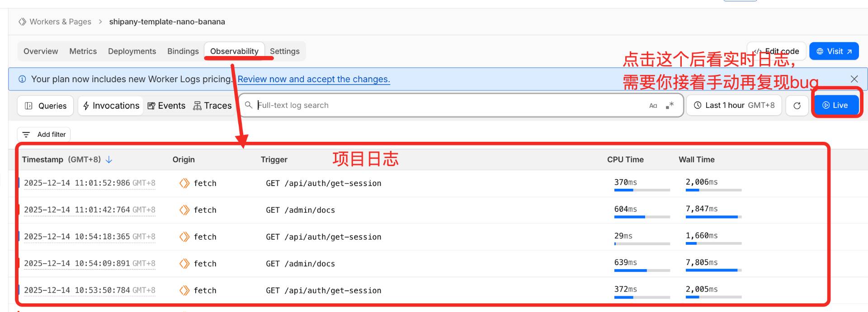Screen dimensions: 868x312
Task: Open the Deployments tab
Action: click(132, 51)
